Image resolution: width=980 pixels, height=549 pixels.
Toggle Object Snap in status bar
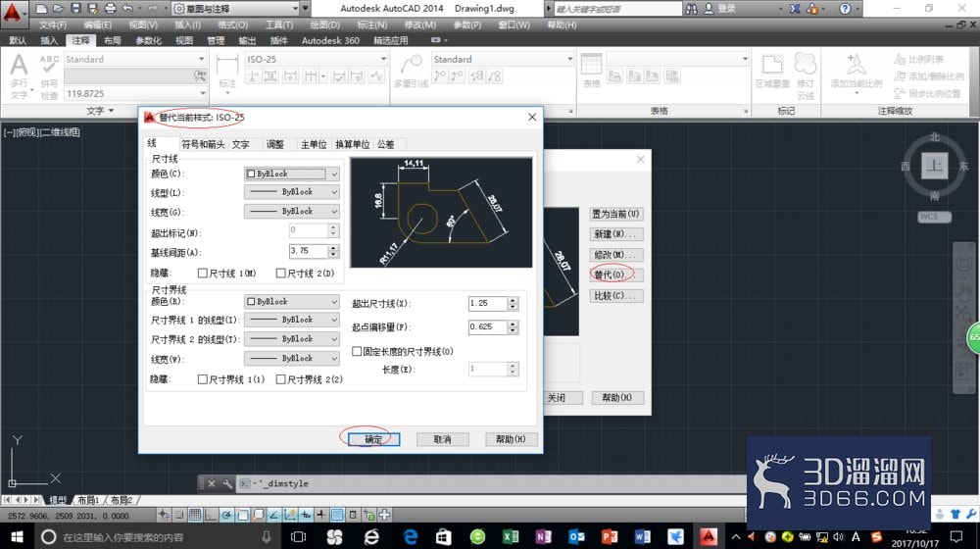tap(242, 515)
